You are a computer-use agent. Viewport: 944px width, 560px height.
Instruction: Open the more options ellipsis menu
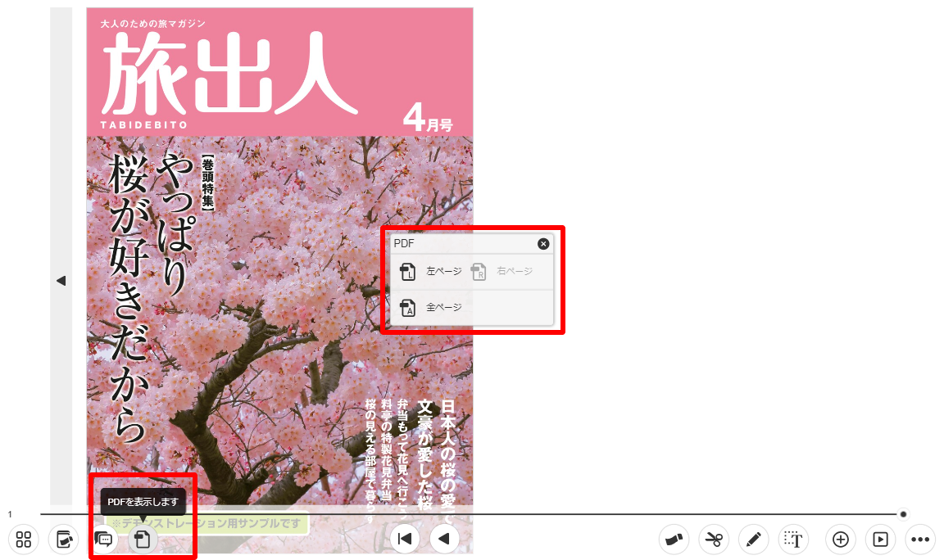920,540
